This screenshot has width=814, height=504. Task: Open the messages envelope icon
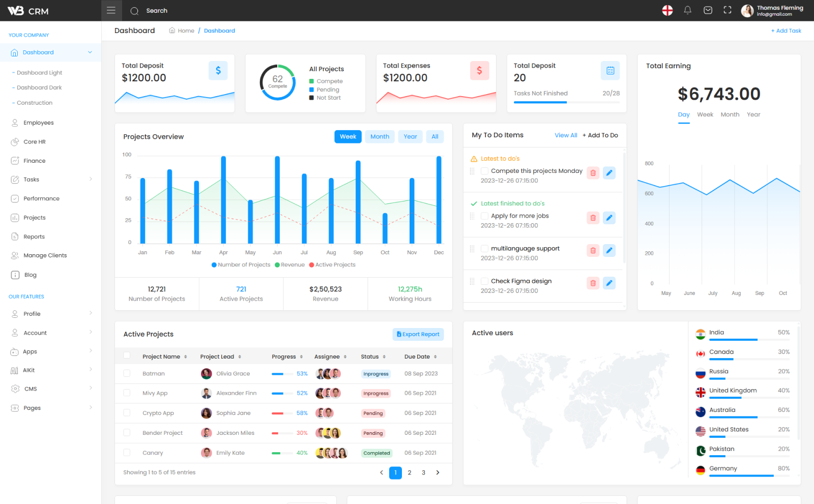[708, 10]
